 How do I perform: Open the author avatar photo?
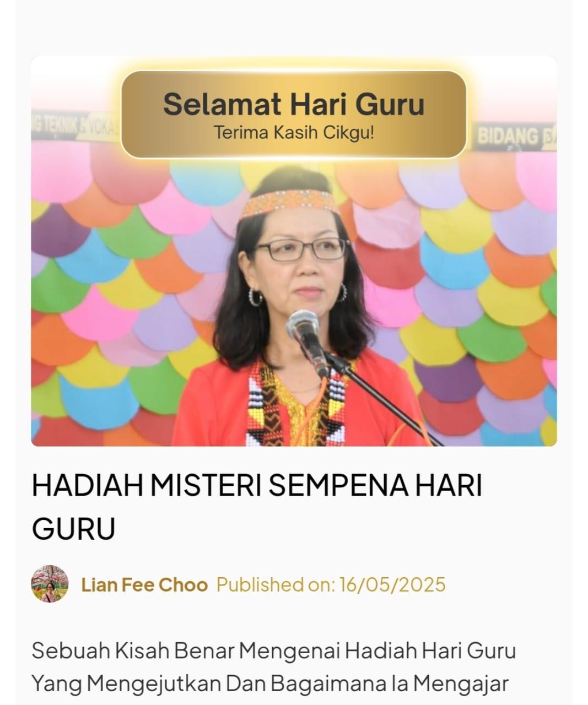(x=50, y=584)
